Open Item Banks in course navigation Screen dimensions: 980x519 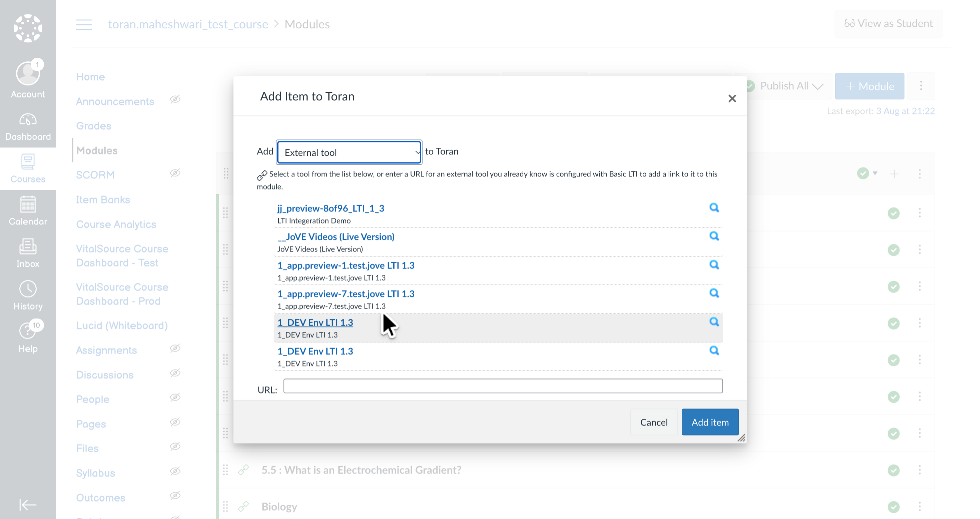[103, 199]
